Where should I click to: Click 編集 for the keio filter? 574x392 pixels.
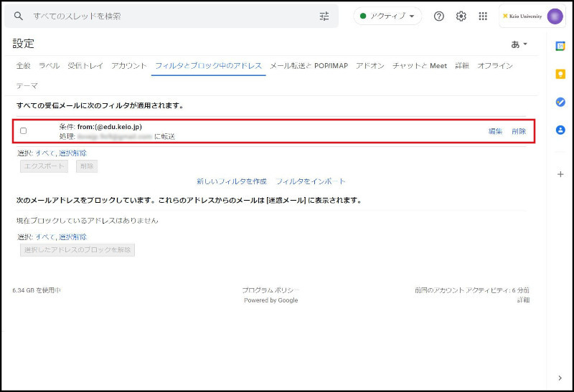coord(495,131)
